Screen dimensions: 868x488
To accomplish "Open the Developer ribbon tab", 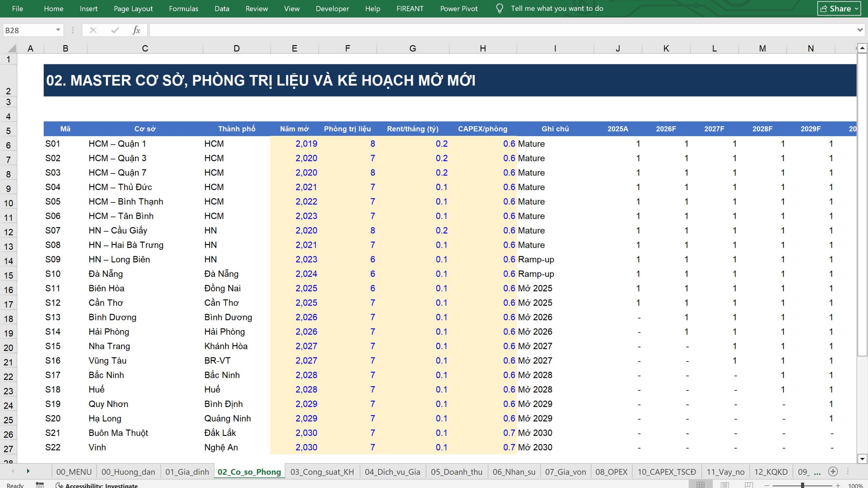I will click(332, 8).
